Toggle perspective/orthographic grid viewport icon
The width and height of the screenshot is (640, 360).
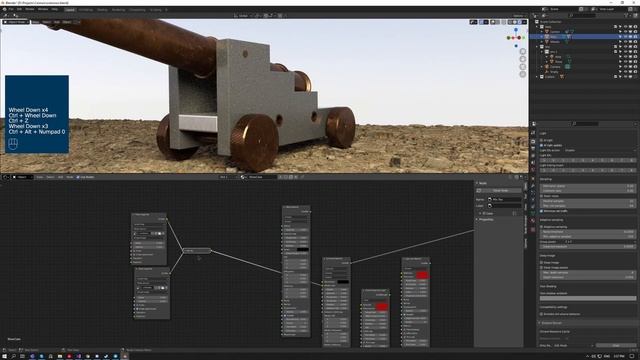[523, 74]
